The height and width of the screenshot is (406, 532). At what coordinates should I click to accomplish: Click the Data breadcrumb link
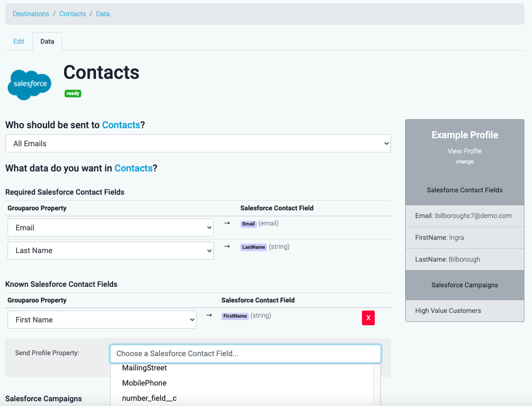[x=103, y=14]
